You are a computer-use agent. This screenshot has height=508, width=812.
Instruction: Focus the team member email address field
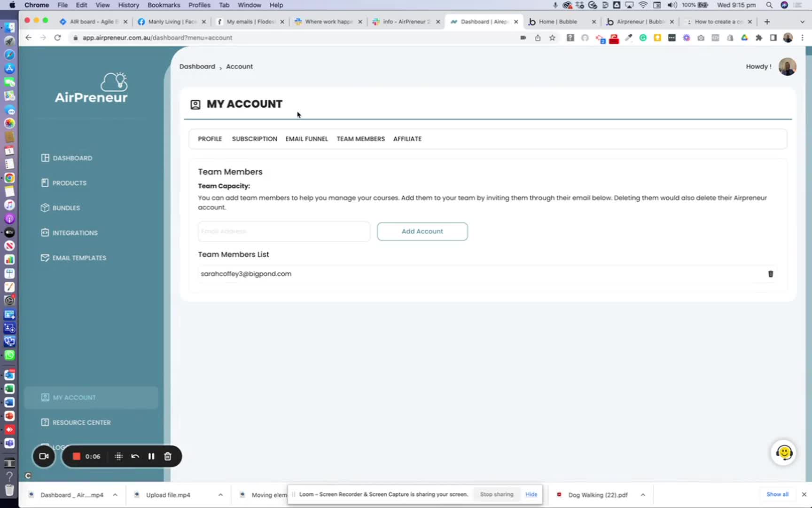click(x=284, y=231)
